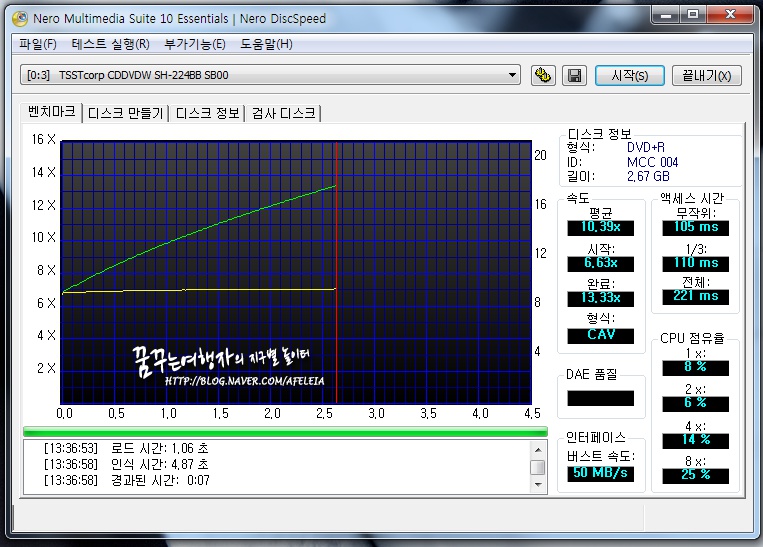Image resolution: width=763 pixels, height=547 pixels.
Task: Click the log scrollbar thumb
Action: click(538, 467)
